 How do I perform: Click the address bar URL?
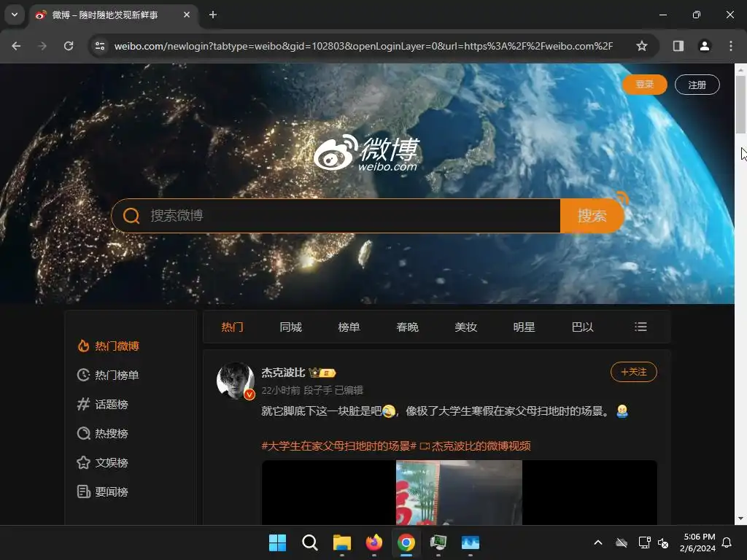click(363, 46)
